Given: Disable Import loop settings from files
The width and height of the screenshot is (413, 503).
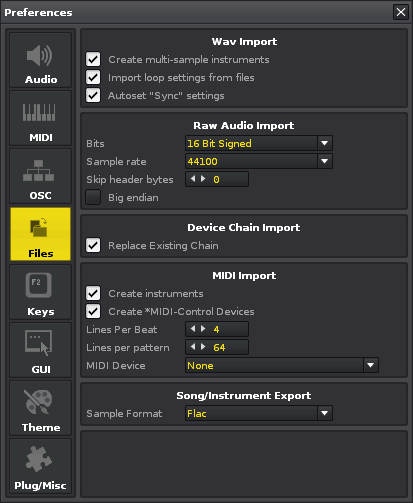Looking at the screenshot, I should point(93,77).
